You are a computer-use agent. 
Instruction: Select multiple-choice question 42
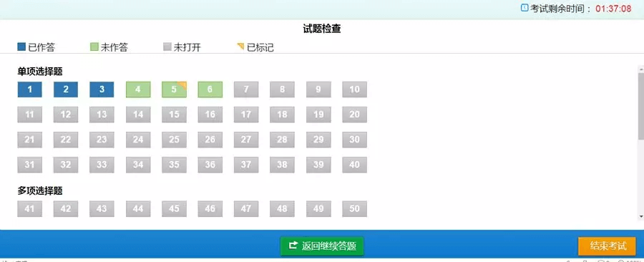pos(66,208)
